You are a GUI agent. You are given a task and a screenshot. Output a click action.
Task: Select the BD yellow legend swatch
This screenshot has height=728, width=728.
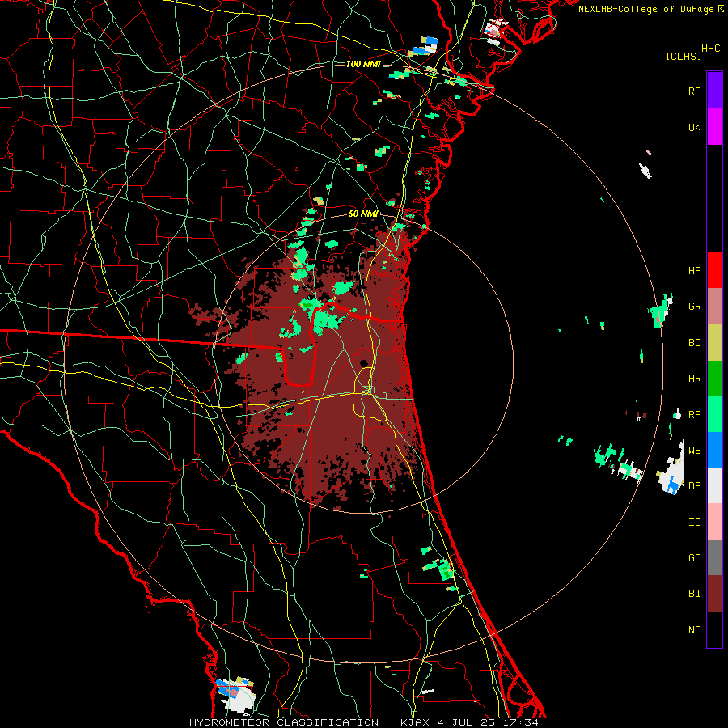(714, 343)
